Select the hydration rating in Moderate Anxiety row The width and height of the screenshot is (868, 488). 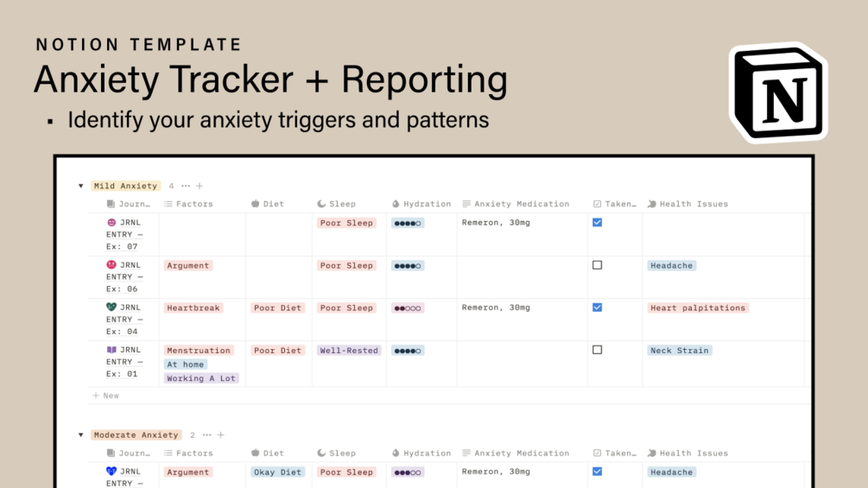[408, 472]
